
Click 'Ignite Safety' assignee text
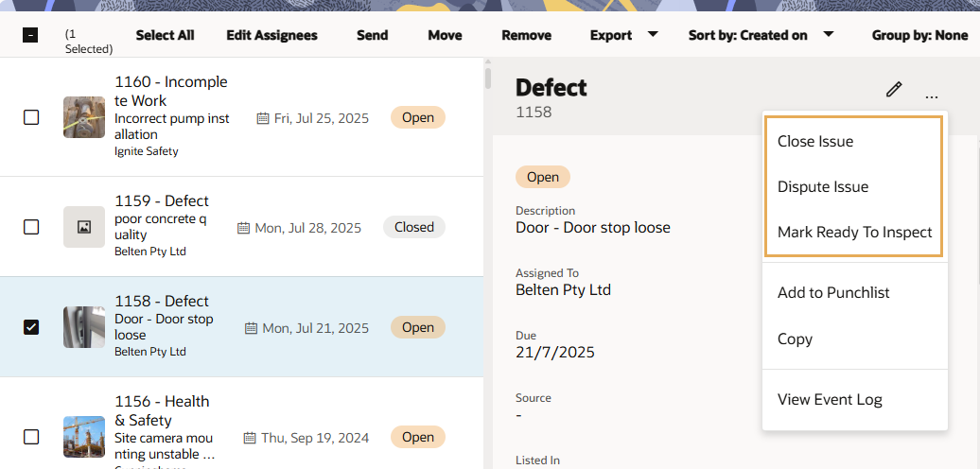coord(147,151)
